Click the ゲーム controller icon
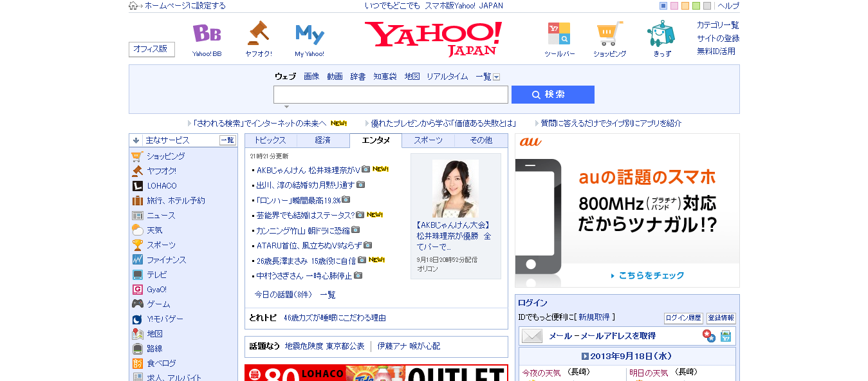The width and height of the screenshot is (868, 381). click(x=137, y=304)
